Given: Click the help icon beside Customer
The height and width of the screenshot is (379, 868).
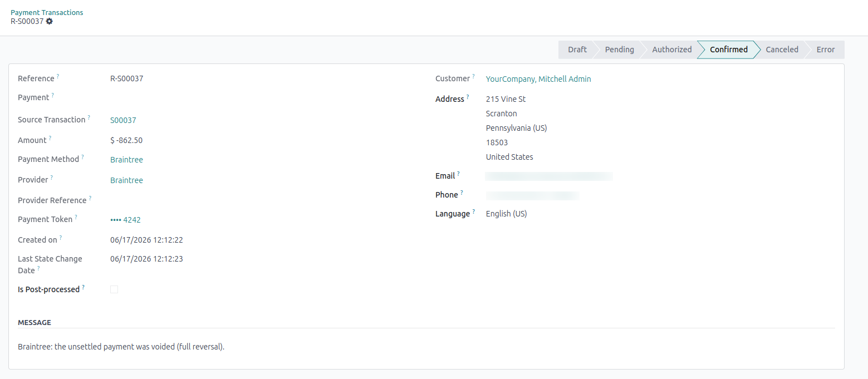Looking at the screenshot, I should pyautogui.click(x=474, y=76).
